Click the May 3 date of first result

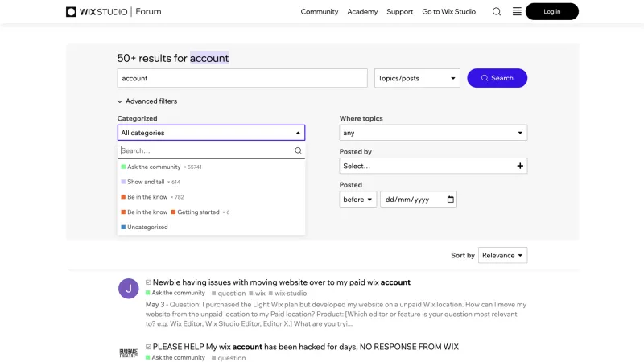pyautogui.click(x=155, y=305)
